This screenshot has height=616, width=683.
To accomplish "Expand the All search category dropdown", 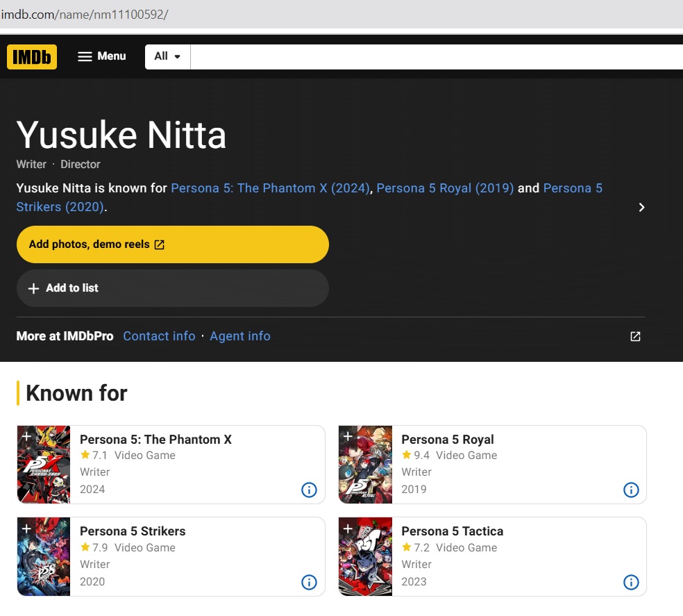I will click(167, 56).
